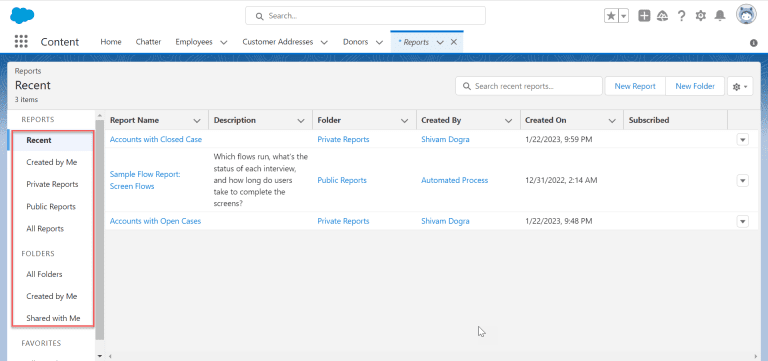Image resolution: width=768 pixels, height=361 pixels.
Task: Click the info icon below the avatar
Action: (754, 43)
